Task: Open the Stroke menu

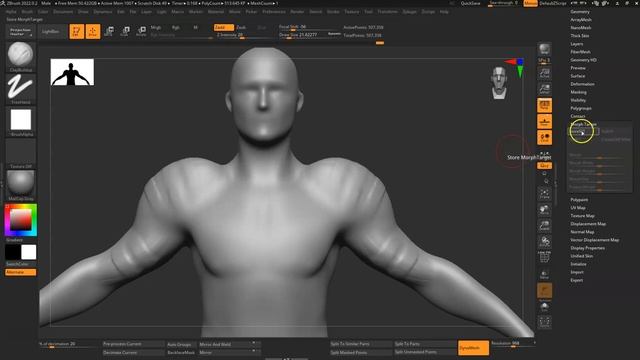Action: tap(333, 12)
